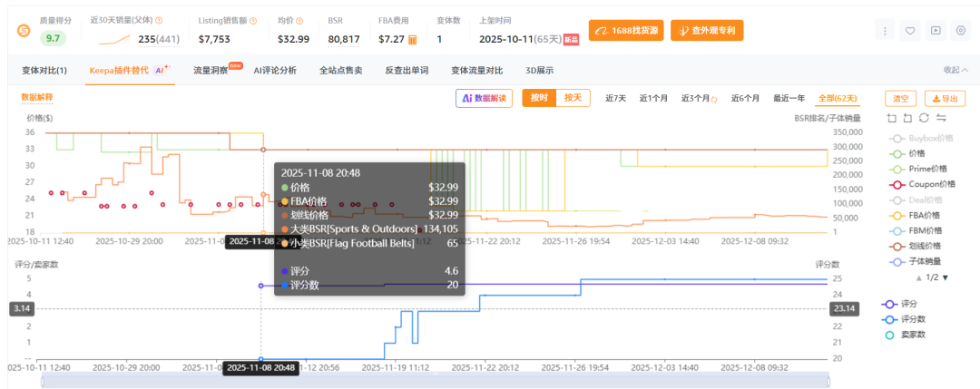Toggle 子体销量 series in legend
Image resolution: width=980 pixels, height=389 pixels.
pyautogui.click(x=915, y=262)
